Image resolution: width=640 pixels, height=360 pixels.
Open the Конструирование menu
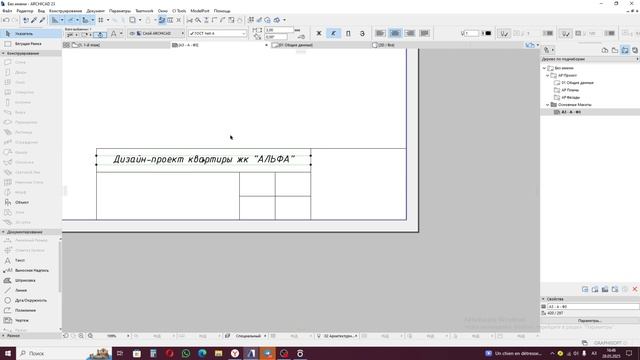pyautogui.click(x=65, y=11)
